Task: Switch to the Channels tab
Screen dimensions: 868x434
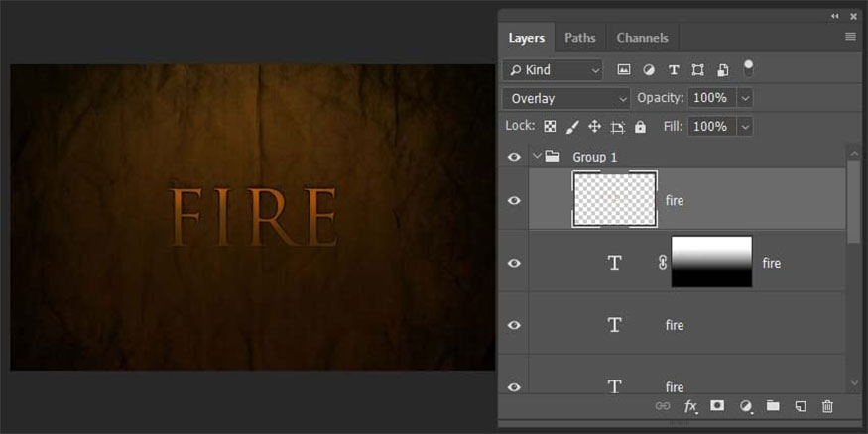Action: point(642,38)
